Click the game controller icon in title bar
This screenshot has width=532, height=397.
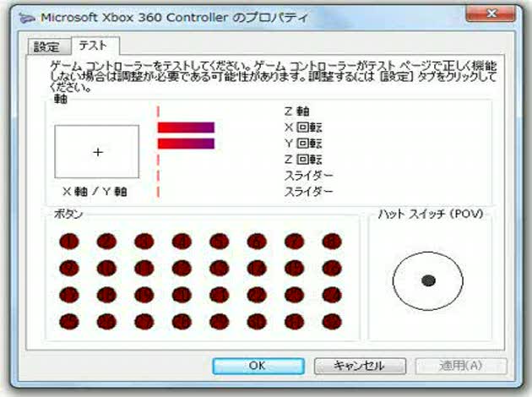(28, 18)
